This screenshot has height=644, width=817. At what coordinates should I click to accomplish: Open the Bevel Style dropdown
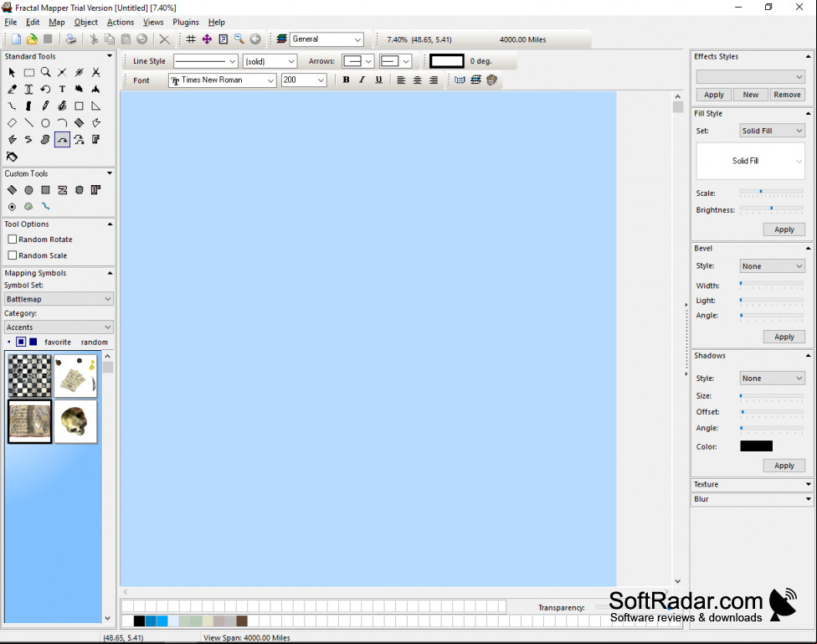[772, 266]
